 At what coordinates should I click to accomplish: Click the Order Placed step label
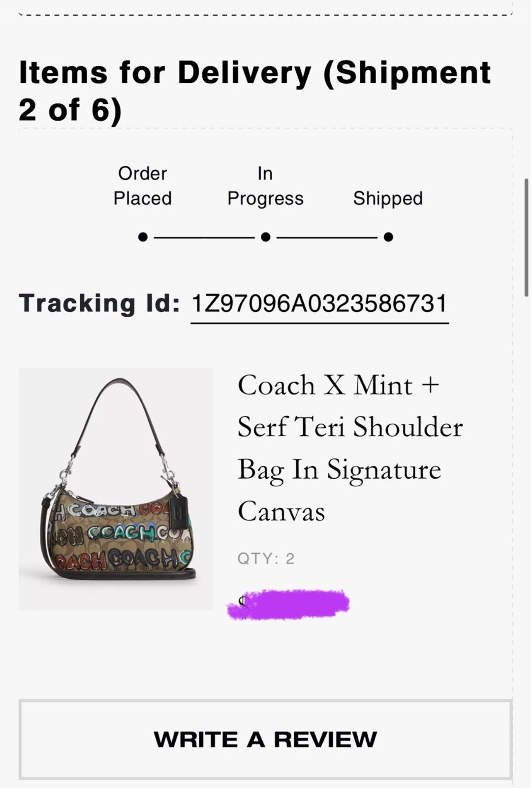point(143,186)
